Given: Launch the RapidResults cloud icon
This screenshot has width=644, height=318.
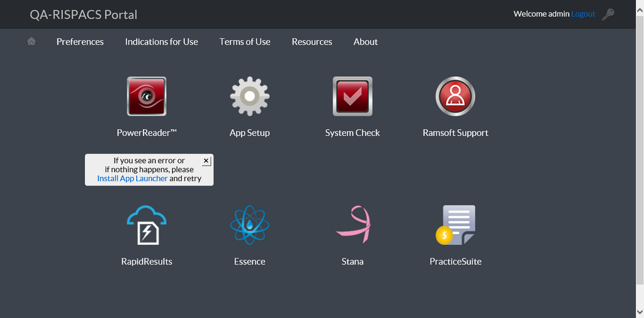Looking at the screenshot, I should (x=147, y=225).
